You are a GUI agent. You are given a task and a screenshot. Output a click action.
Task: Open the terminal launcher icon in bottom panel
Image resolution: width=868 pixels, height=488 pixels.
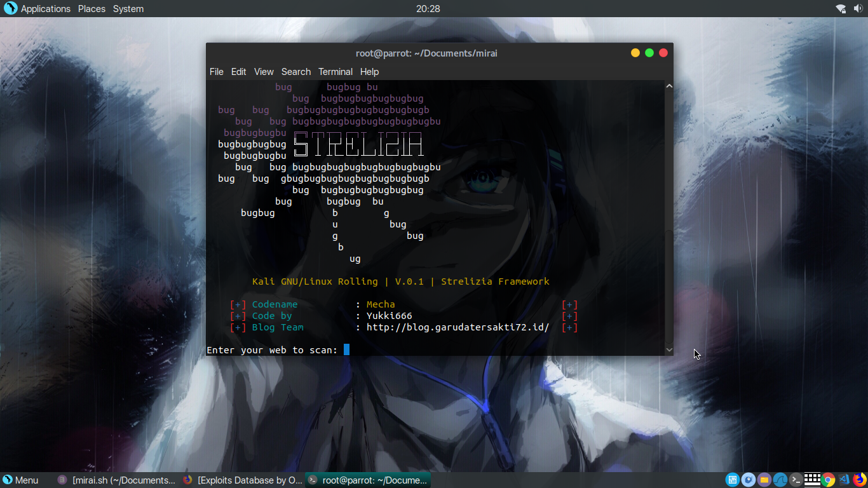click(796, 480)
